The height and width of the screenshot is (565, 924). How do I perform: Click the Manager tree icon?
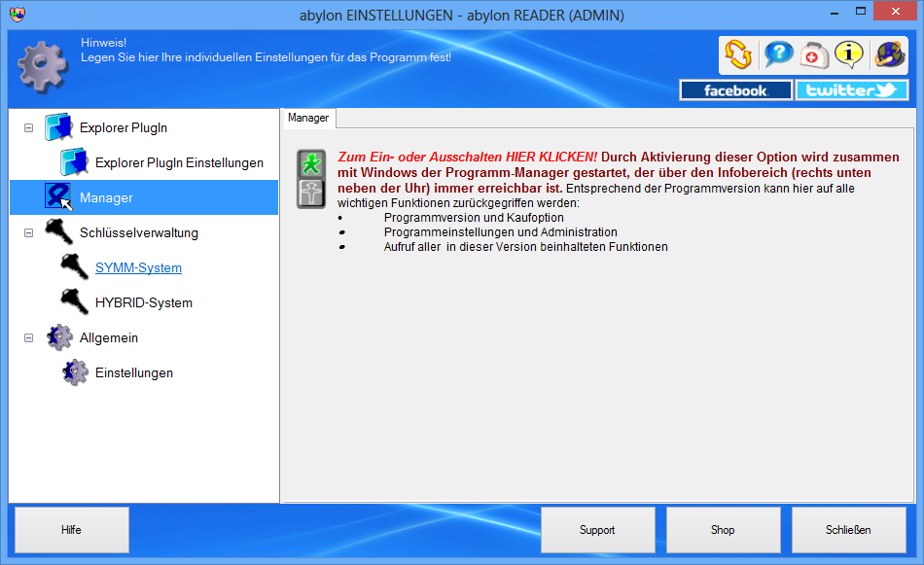[58, 196]
